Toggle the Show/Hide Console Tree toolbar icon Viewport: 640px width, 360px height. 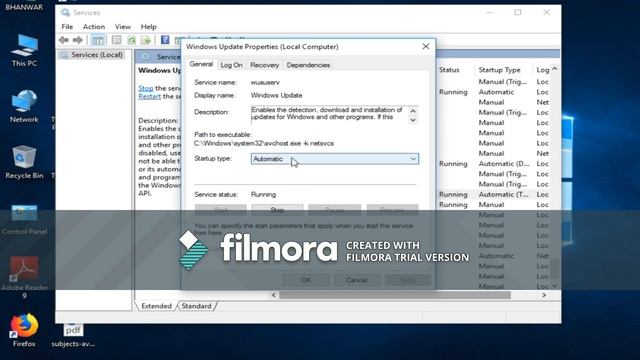(98, 40)
